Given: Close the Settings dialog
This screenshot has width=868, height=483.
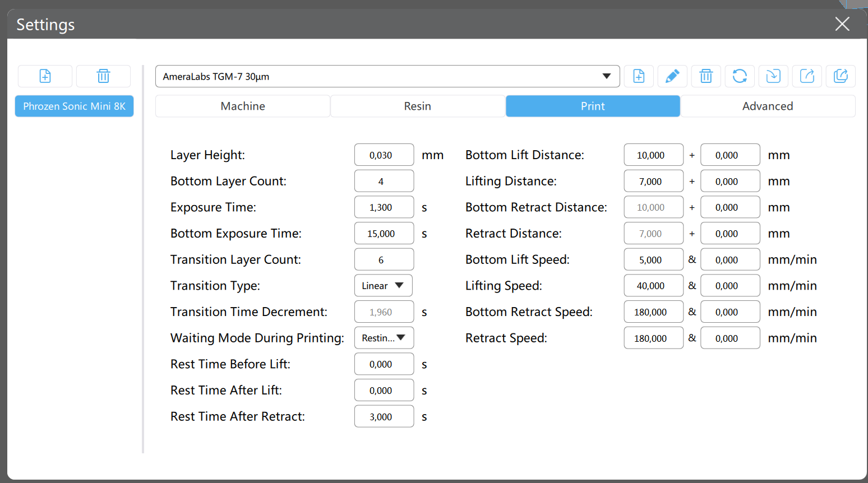Looking at the screenshot, I should (842, 24).
